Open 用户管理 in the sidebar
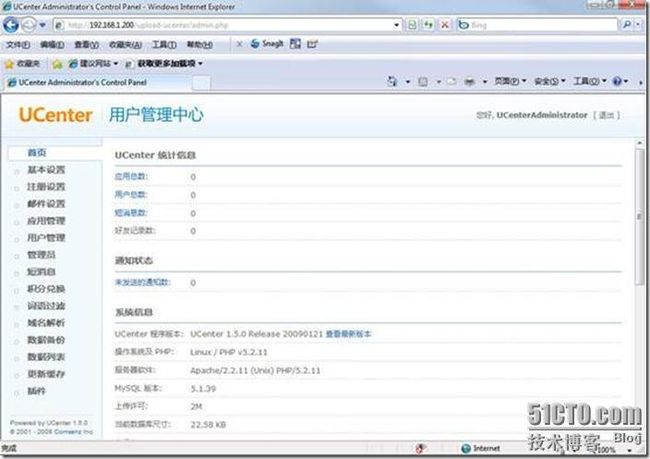The height and width of the screenshot is (459, 650). (46, 238)
